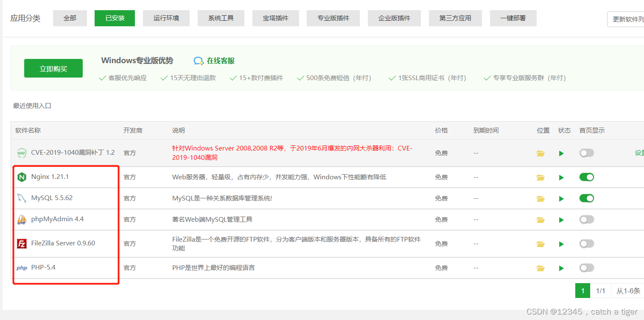Click the 15天无理由退款 benefit text
Screen dimensions: 644x320
tap(193, 78)
